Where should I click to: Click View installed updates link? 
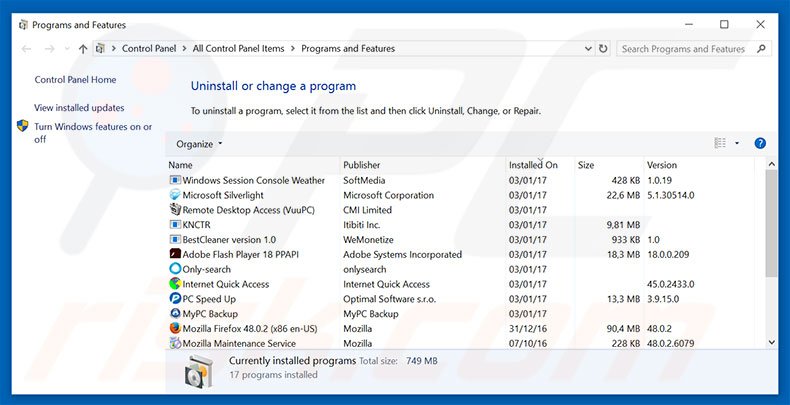79,107
